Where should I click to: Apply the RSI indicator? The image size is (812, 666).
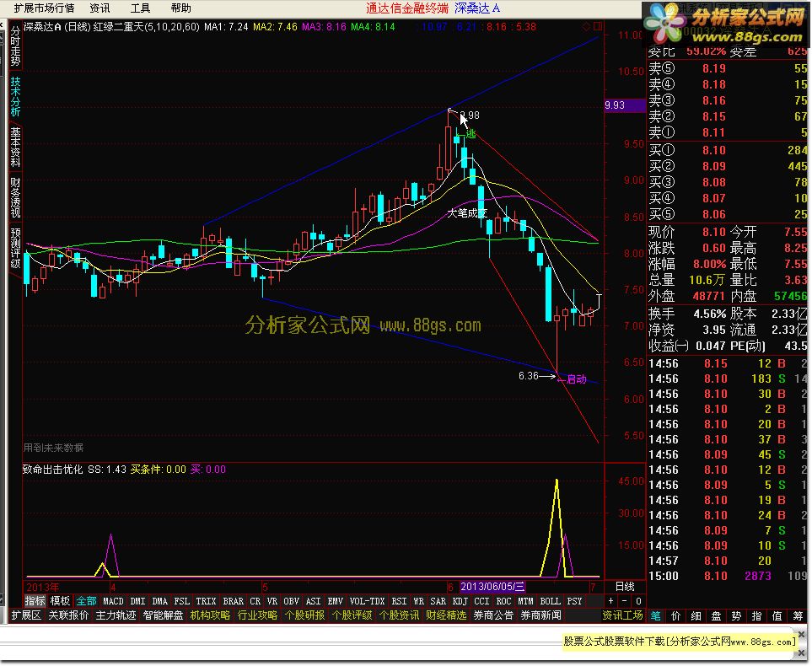(399, 601)
